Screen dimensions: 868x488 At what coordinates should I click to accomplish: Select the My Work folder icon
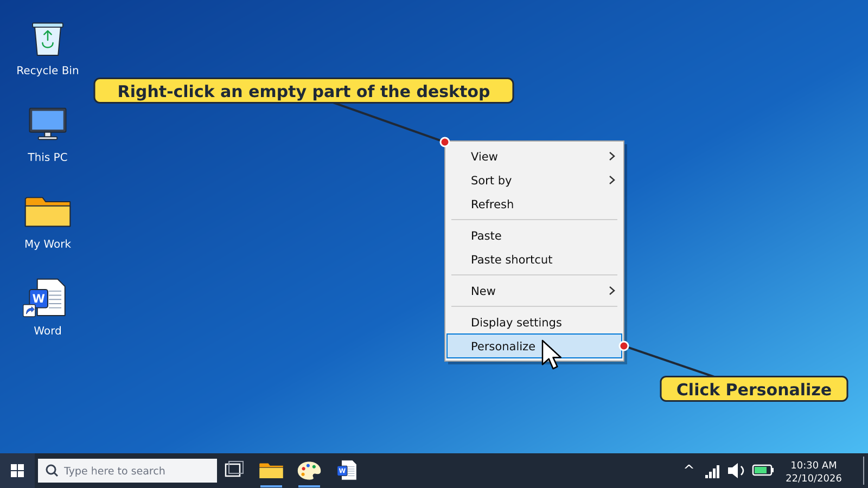click(48, 222)
